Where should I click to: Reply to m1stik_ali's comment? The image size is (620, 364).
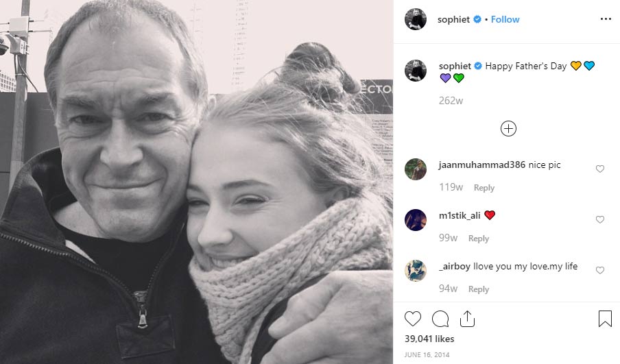[478, 239]
